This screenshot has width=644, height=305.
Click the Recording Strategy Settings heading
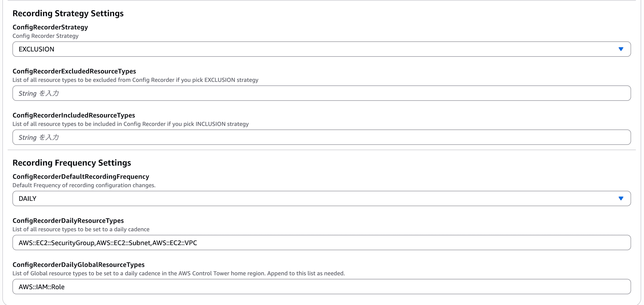(68, 14)
